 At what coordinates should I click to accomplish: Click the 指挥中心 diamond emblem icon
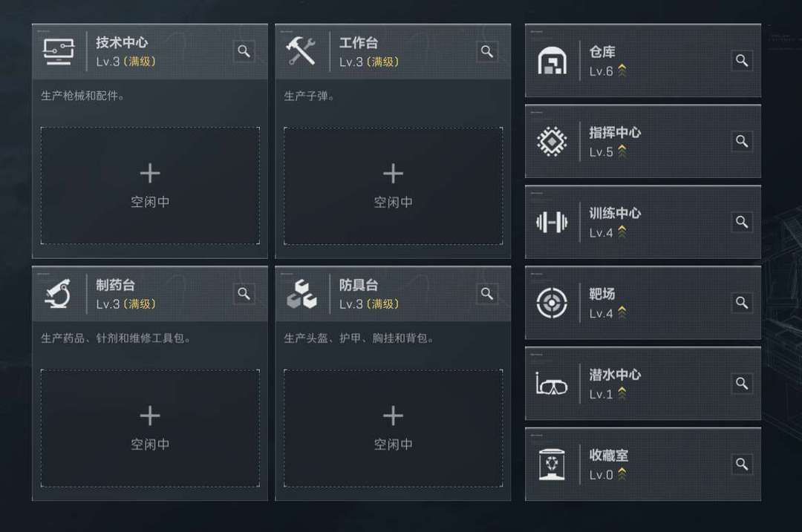[x=552, y=141]
